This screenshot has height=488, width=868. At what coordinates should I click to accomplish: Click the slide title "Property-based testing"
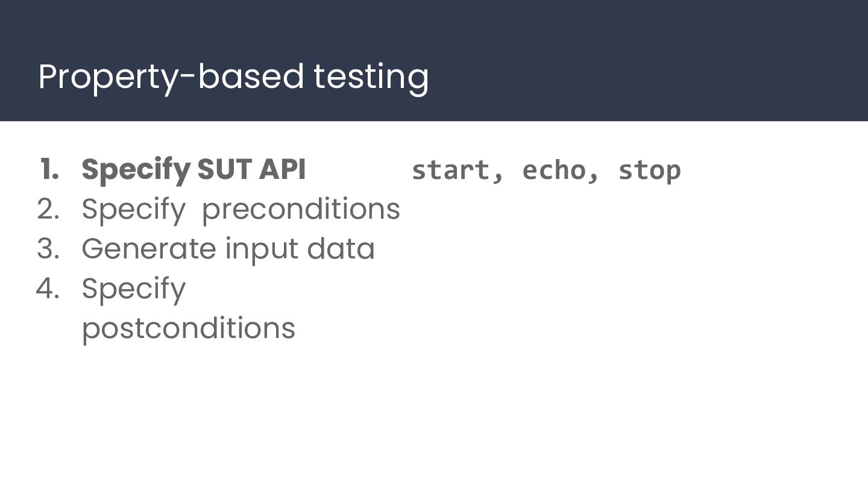click(233, 78)
